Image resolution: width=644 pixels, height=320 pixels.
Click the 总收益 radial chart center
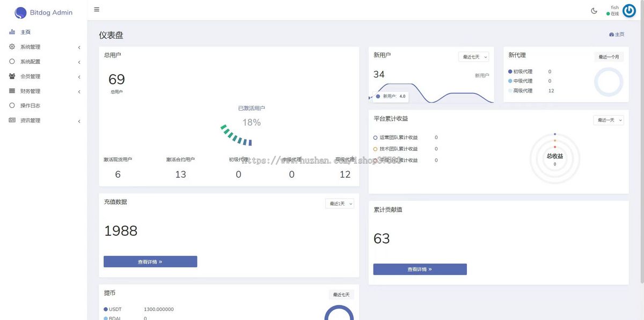click(555, 158)
